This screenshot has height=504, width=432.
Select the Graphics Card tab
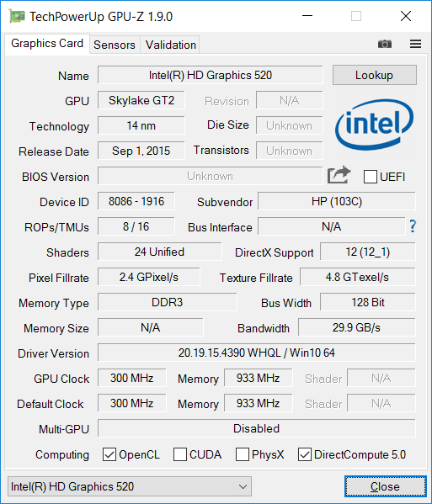pyautogui.click(x=47, y=44)
